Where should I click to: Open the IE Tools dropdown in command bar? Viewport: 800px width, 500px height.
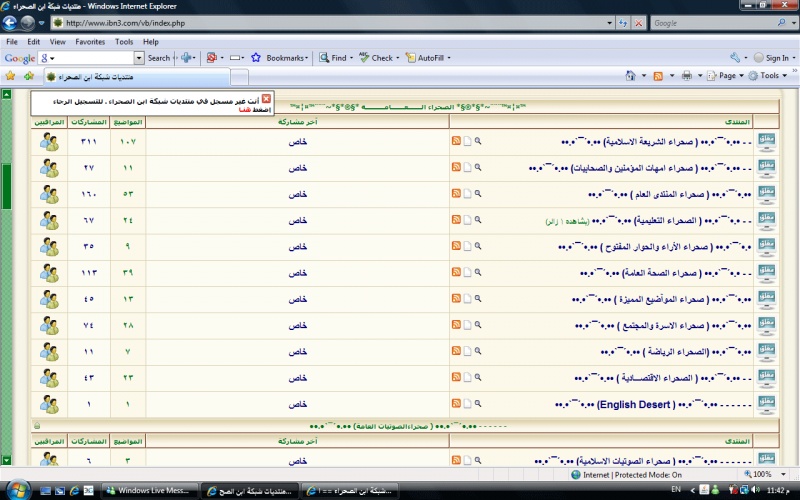(769, 76)
